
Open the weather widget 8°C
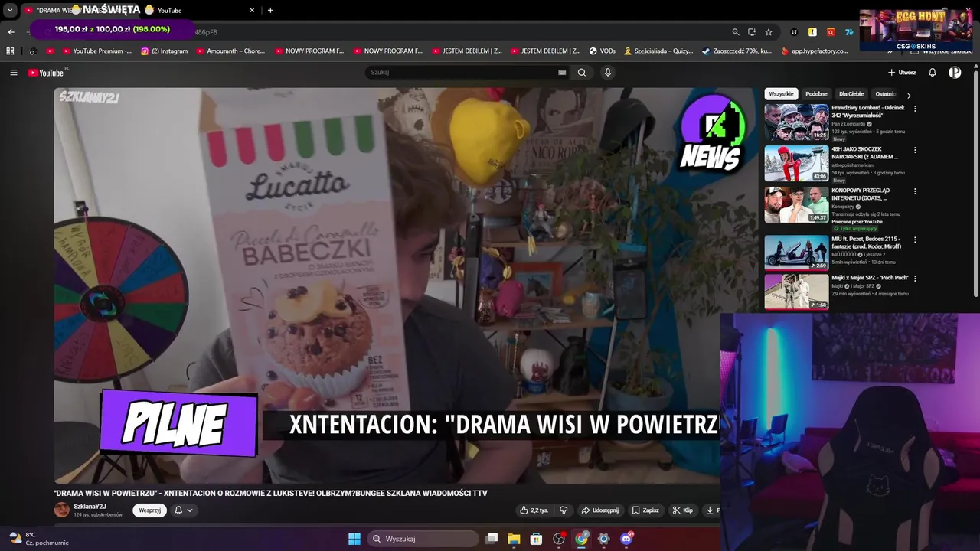tap(38, 539)
